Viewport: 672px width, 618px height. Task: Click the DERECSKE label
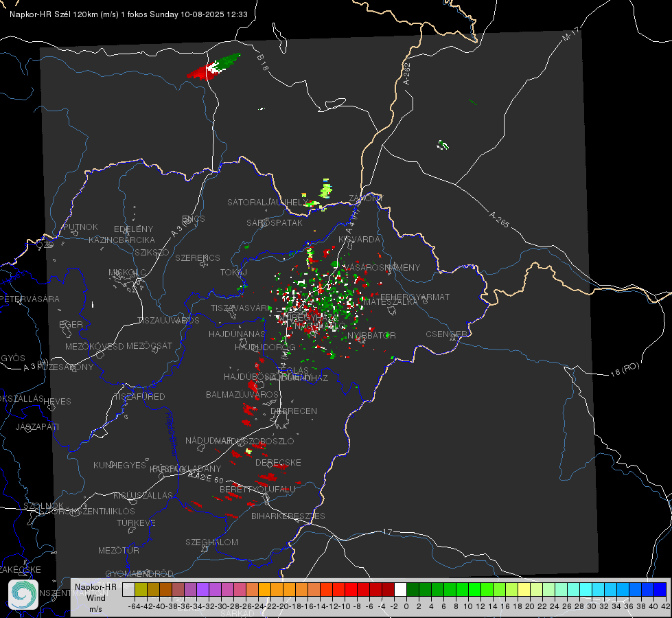click(x=278, y=462)
